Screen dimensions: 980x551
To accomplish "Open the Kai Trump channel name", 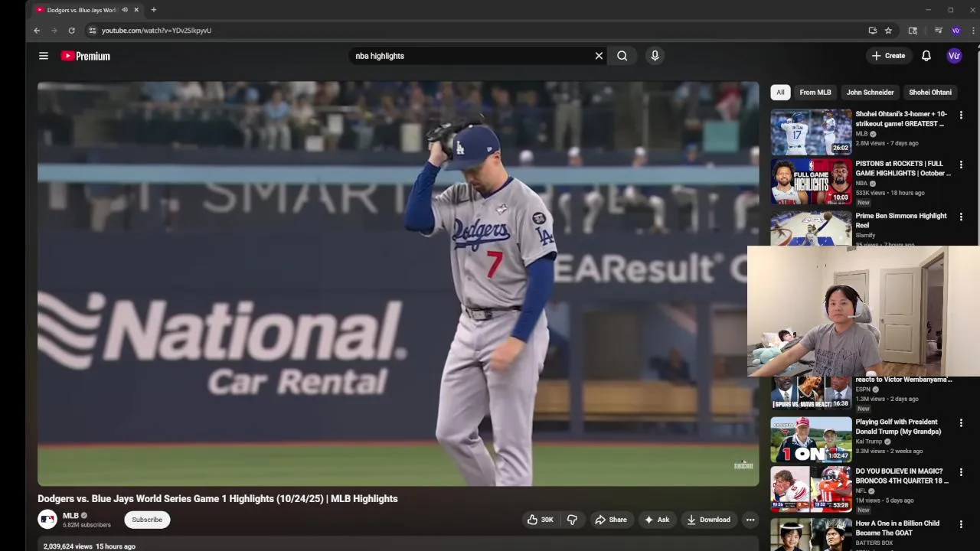I will click(x=869, y=442).
